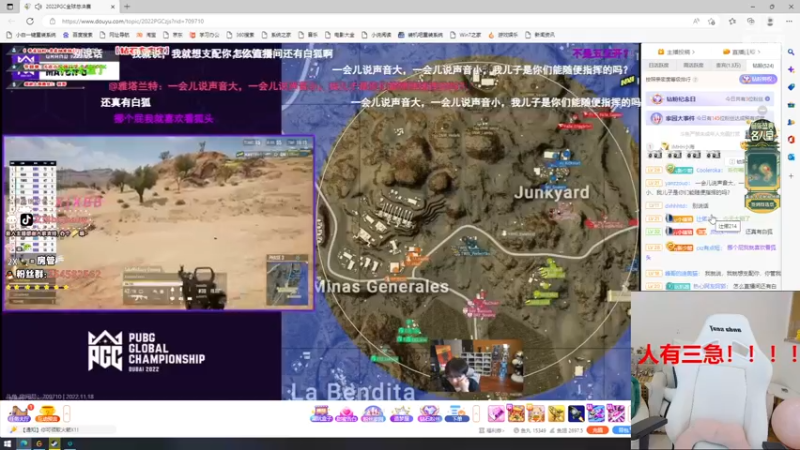Open the 新闻资讯 bookmark folder

pos(540,35)
